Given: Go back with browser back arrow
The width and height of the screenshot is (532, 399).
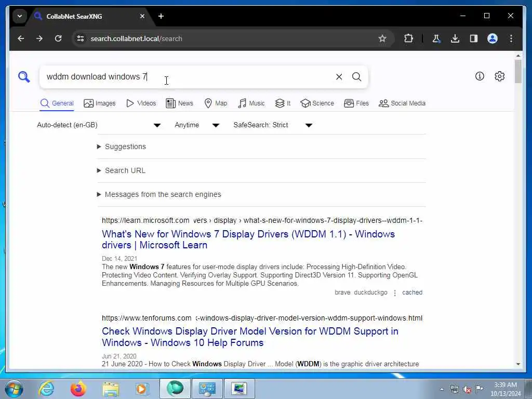Looking at the screenshot, I should [x=21, y=38].
